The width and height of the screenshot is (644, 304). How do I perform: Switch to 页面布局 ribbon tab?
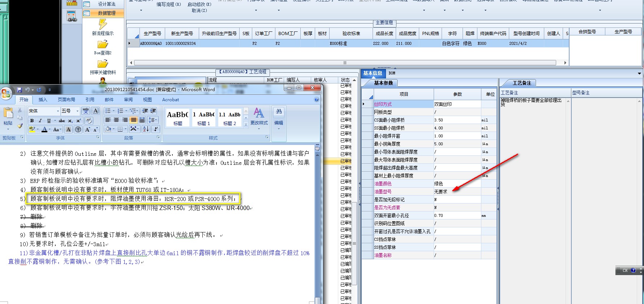(66, 100)
